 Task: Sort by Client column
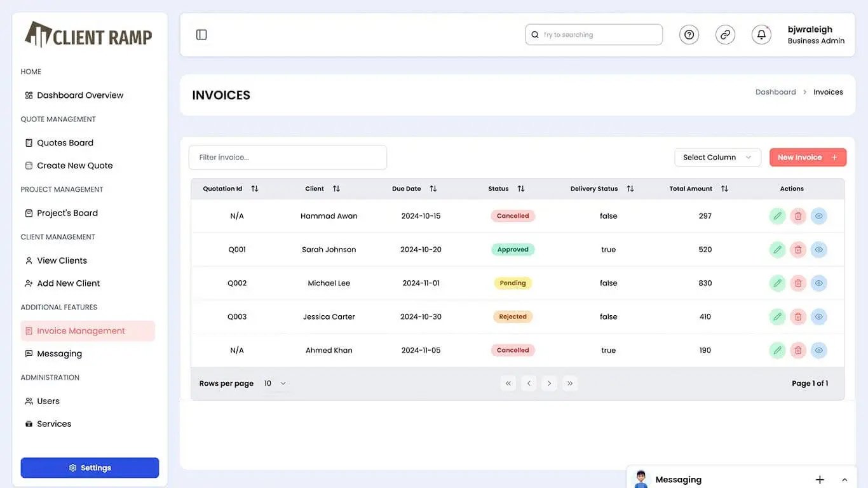pyautogui.click(x=336, y=189)
